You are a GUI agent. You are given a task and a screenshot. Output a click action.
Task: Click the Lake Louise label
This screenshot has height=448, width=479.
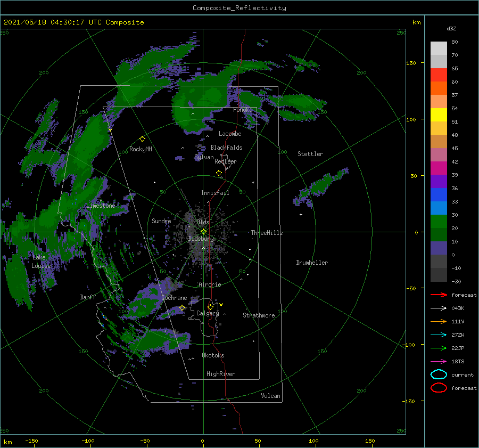point(40,262)
